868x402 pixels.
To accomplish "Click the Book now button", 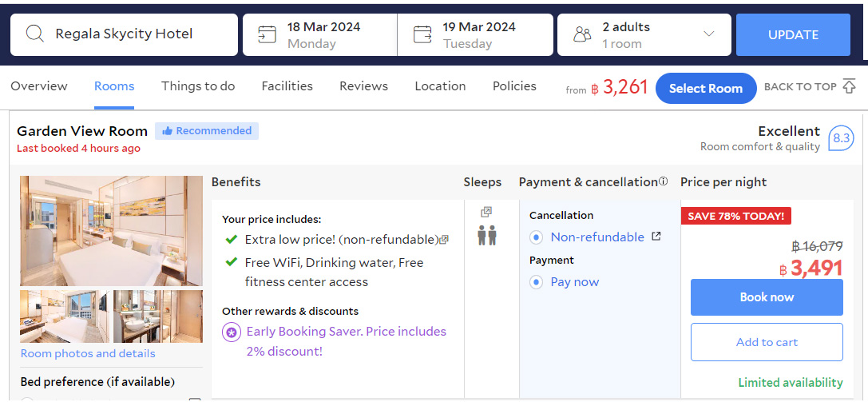I will [x=767, y=297].
